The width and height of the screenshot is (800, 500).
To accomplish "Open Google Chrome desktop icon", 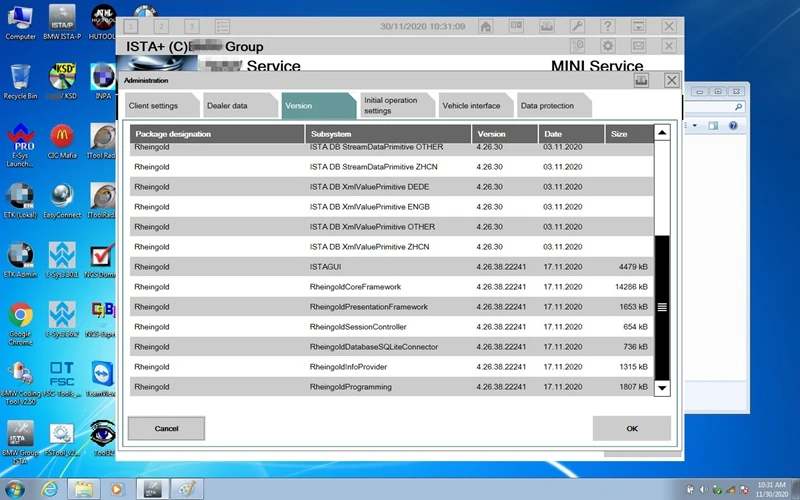I will pos(20,324).
